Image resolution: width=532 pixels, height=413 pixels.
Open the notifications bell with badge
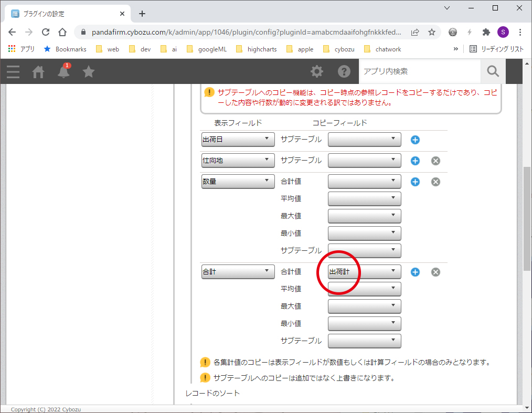click(63, 71)
